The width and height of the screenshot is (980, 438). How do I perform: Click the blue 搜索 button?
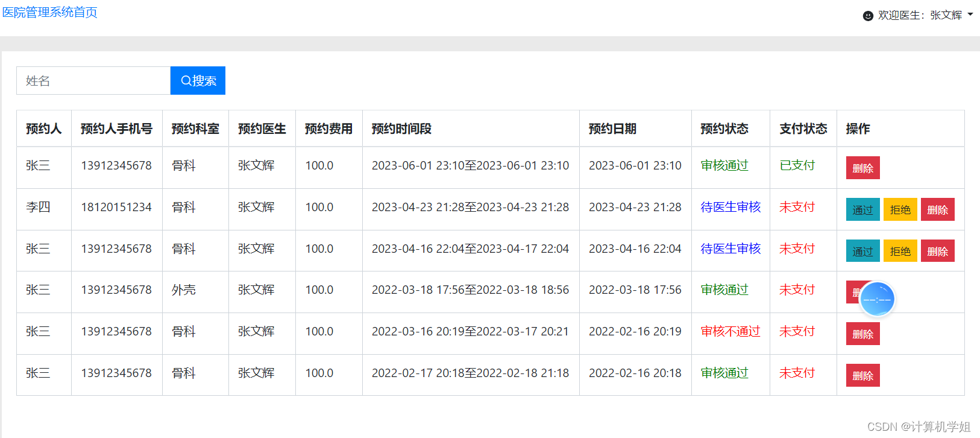(198, 81)
